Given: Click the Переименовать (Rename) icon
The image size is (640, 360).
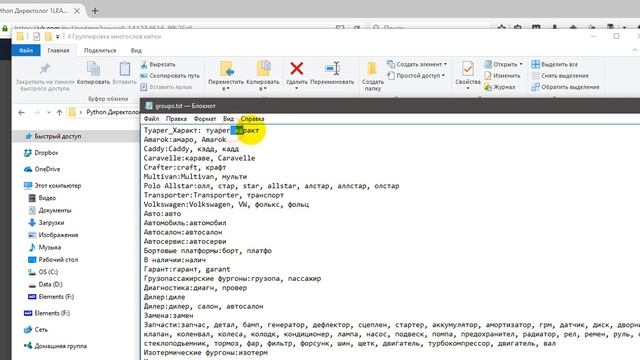Looking at the screenshot, I should (x=333, y=69).
